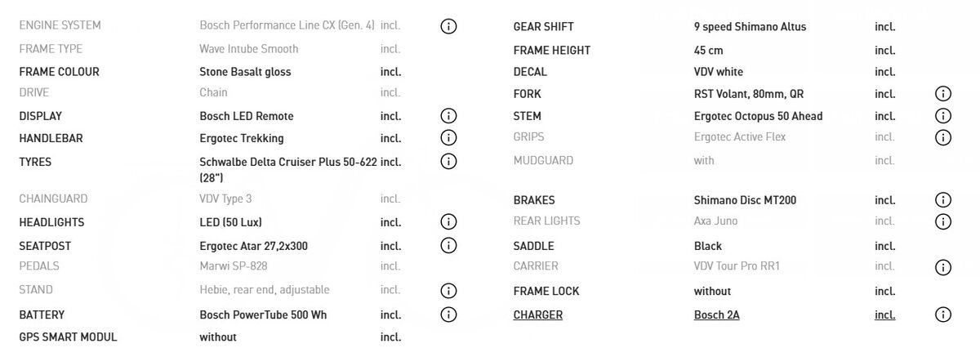
Task: Open info icon for Engine System
Action: [448, 26]
